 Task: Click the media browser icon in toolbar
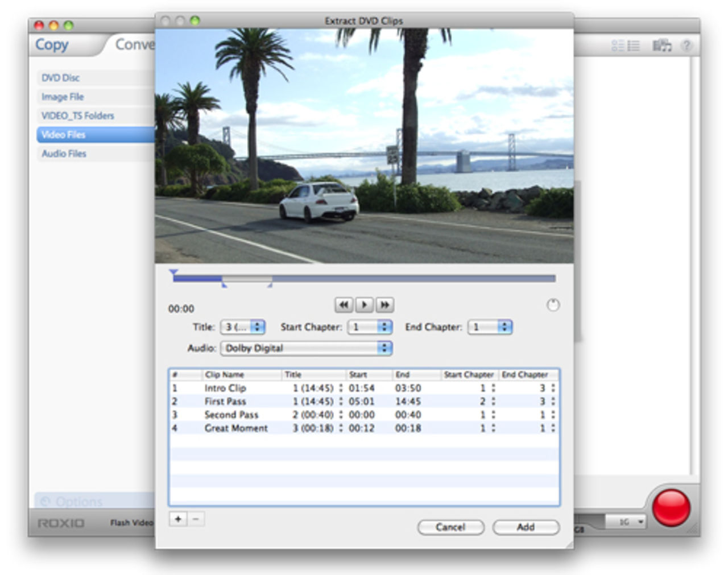661,45
